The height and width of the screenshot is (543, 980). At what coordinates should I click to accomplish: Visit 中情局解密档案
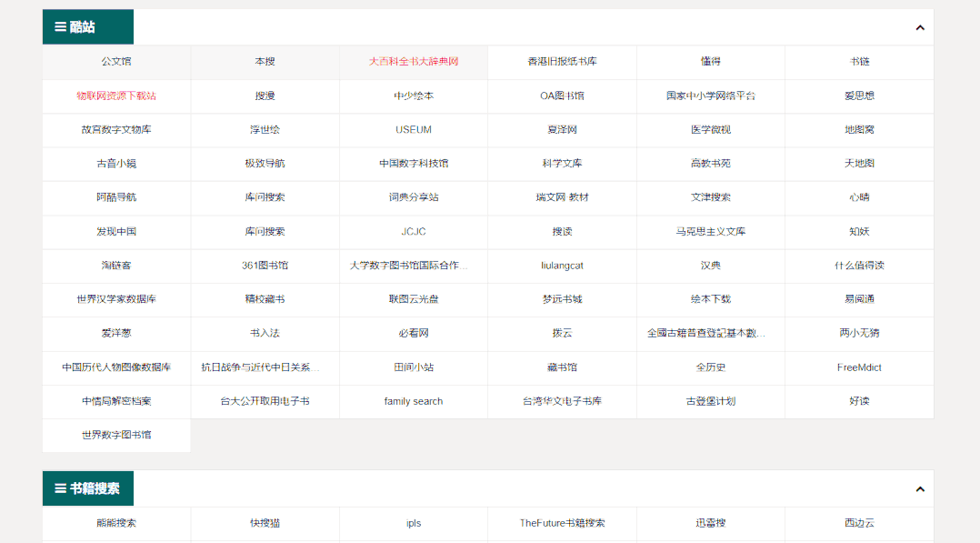pyautogui.click(x=116, y=401)
